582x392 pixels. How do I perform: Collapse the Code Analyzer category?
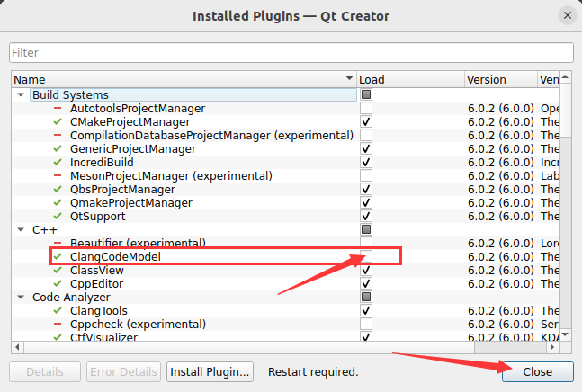21,297
